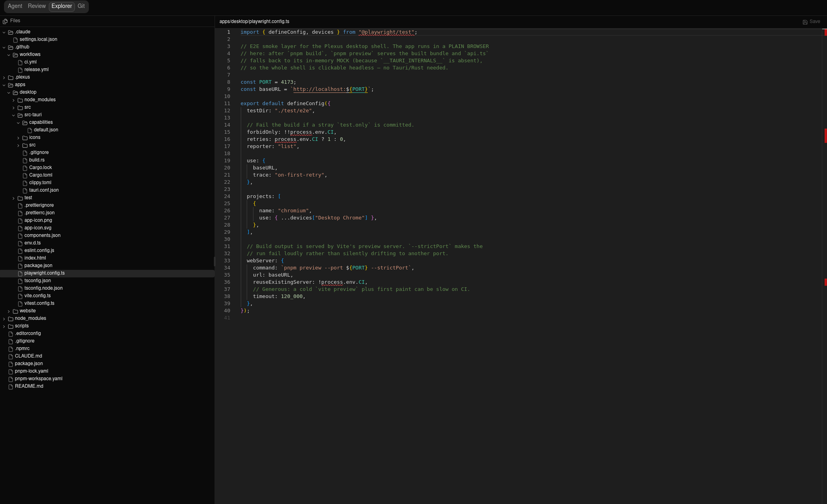Click the README.md file icon
The height and width of the screenshot is (504, 827).
click(x=11, y=386)
